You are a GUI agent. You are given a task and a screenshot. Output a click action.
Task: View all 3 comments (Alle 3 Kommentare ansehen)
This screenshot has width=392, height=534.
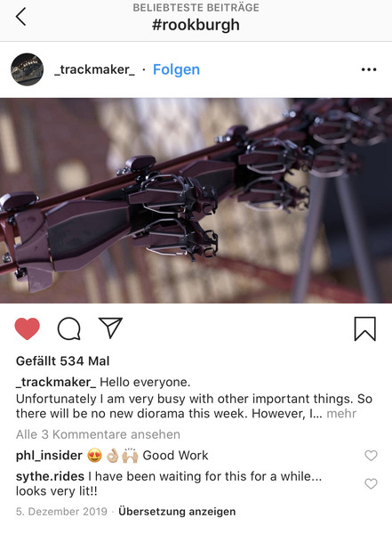pyautogui.click(x=98, y=434)
